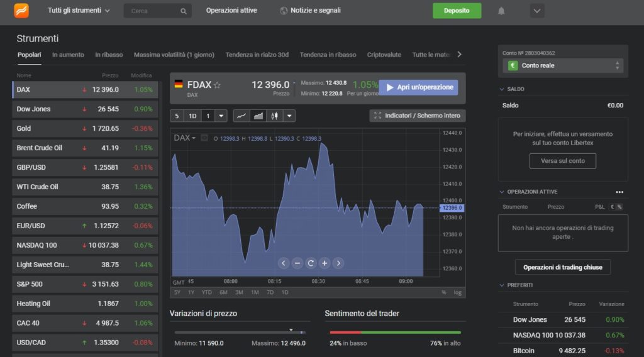Viewport: 644px width, 357px height.
Task: Select the 1D interval button
Action: (x=192, y=116)
